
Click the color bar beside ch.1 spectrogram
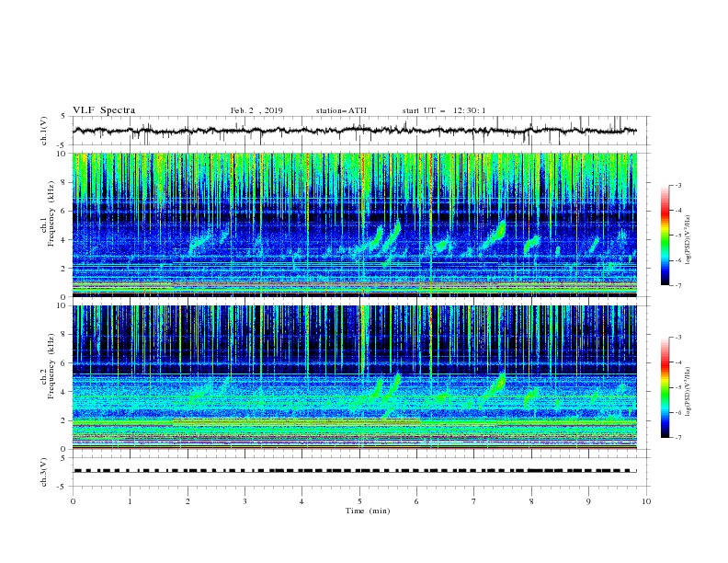pos(665,236)
